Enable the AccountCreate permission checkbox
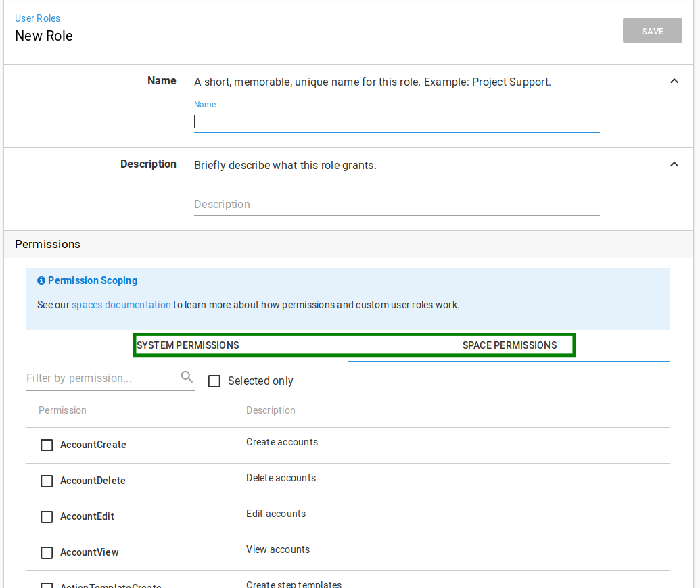 (x=47, y=445)
